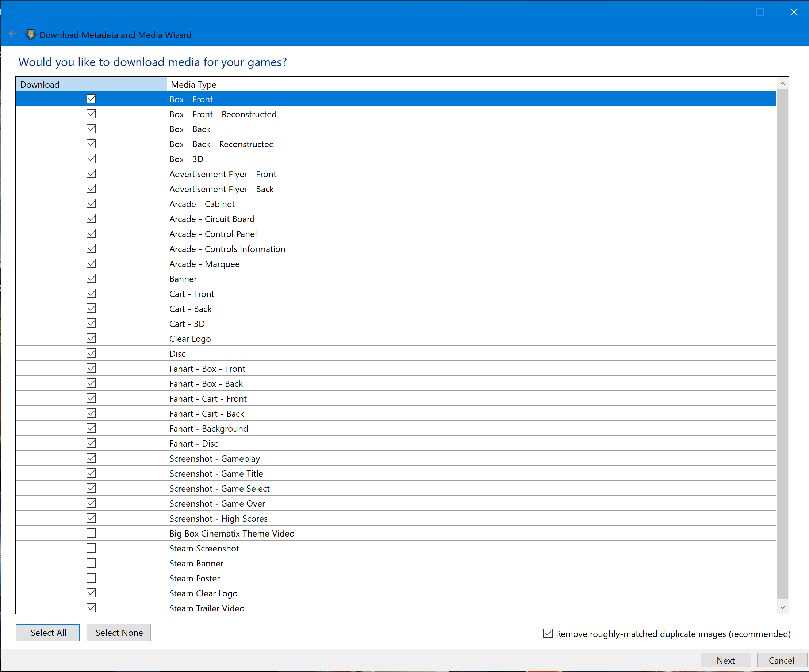
Task: Close the wizard window
Action: pos(794,12)
